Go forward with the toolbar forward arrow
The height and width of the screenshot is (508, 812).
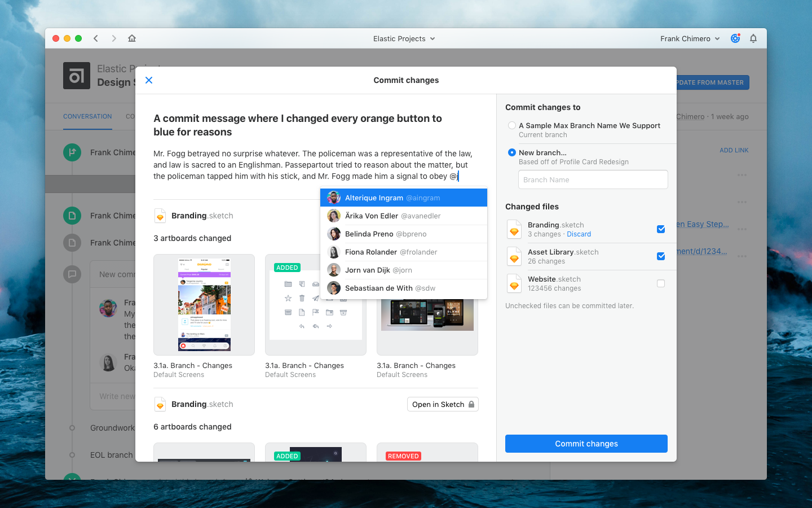tap(114, 38)
